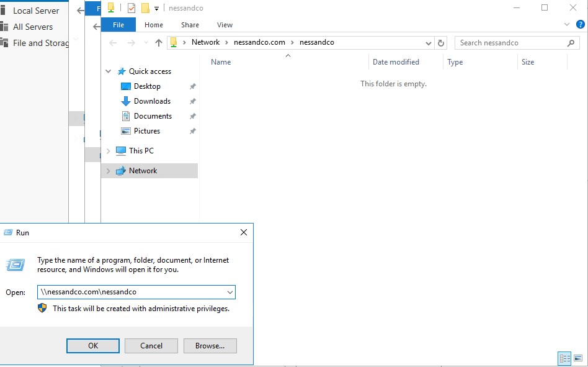588x367 pixels.
Task: Open the View ribbon tab
Action: click(x=225, y=25)
